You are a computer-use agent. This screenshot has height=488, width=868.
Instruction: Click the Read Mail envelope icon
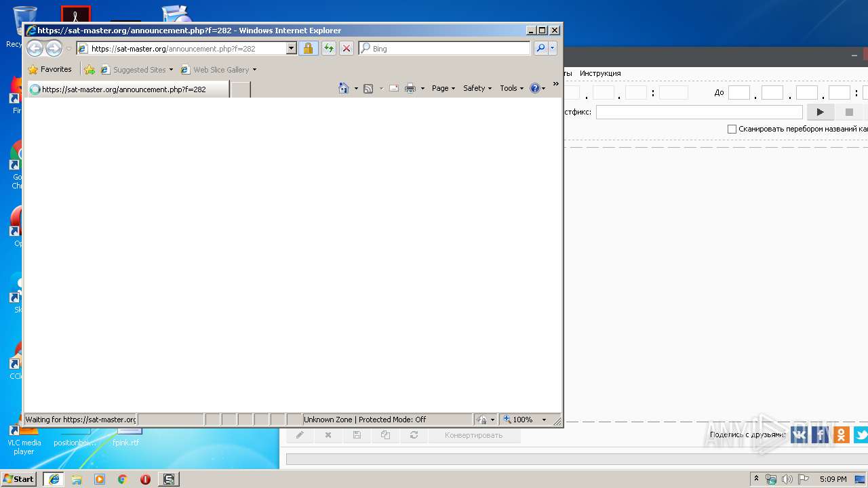tap(393, 88)
